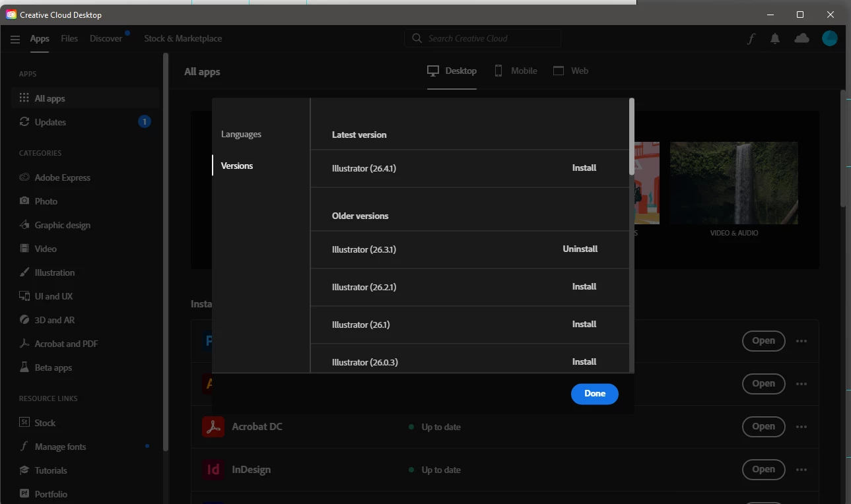Click the All apps grid icon
The width and height of the screenshot is (851, 504).
tap(24, 98)
